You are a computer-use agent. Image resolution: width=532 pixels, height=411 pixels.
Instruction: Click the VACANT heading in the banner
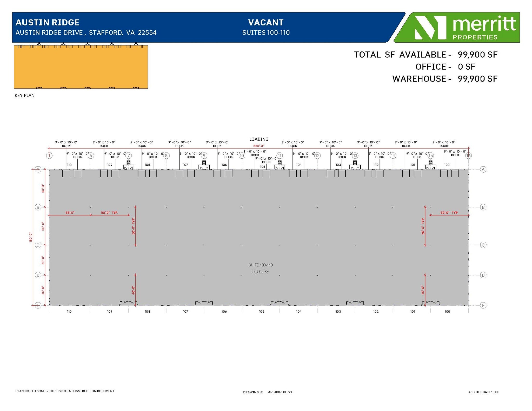[x=266, y=23]
